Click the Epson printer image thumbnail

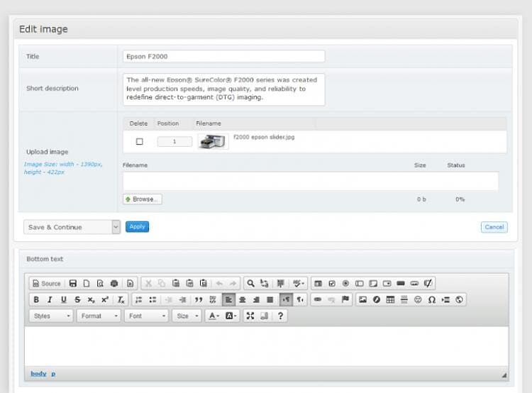(213, 141)
